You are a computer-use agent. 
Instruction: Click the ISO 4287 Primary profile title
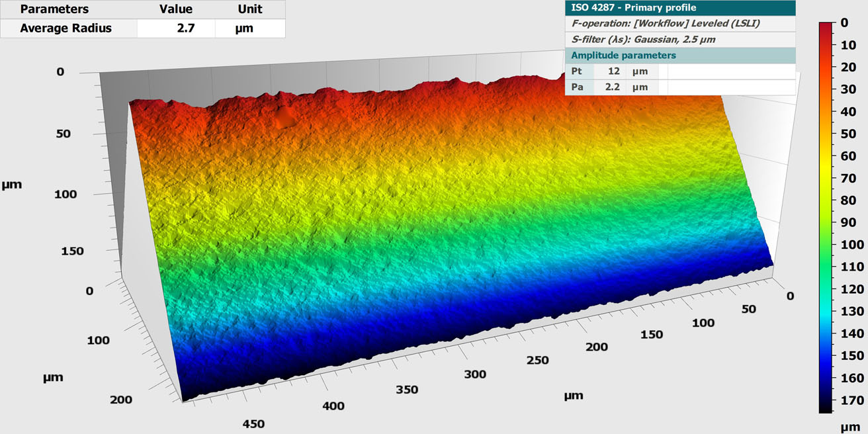[633, 8]
